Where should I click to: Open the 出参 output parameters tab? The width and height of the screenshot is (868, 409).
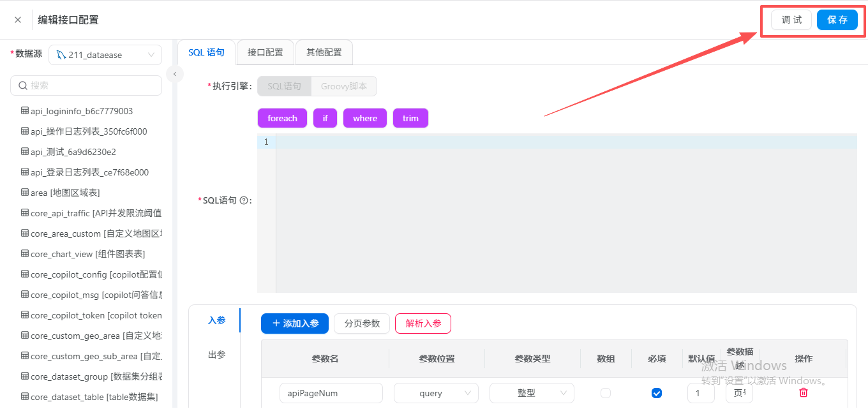click(216, 354)
